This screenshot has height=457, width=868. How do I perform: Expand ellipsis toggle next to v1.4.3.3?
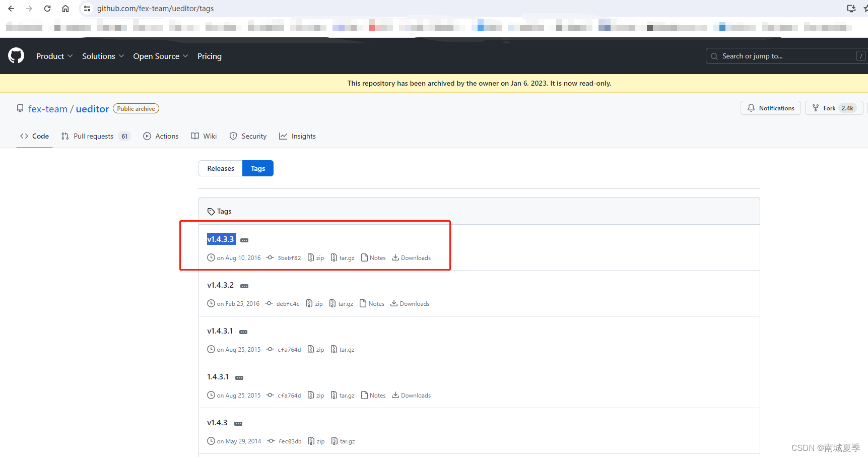click(244, 240)
